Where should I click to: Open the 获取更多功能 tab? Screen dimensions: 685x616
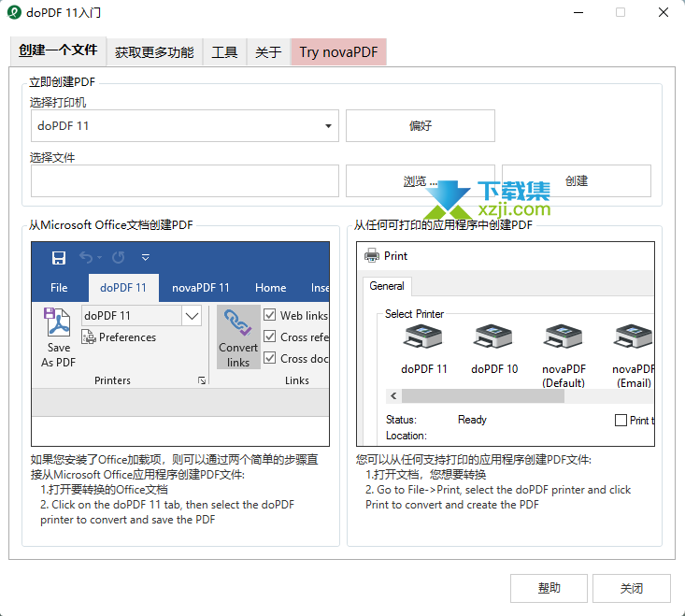tap(154, 52)
